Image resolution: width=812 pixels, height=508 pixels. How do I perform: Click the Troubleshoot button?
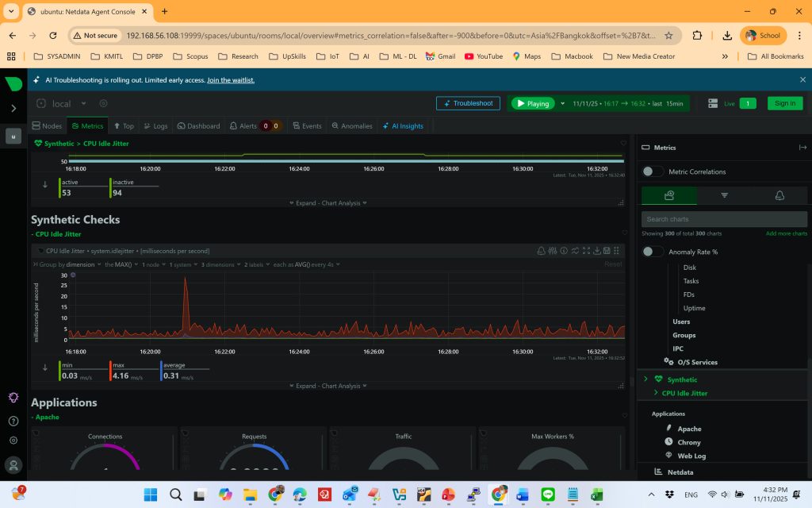pyautogui.click(x=468, y=103)
